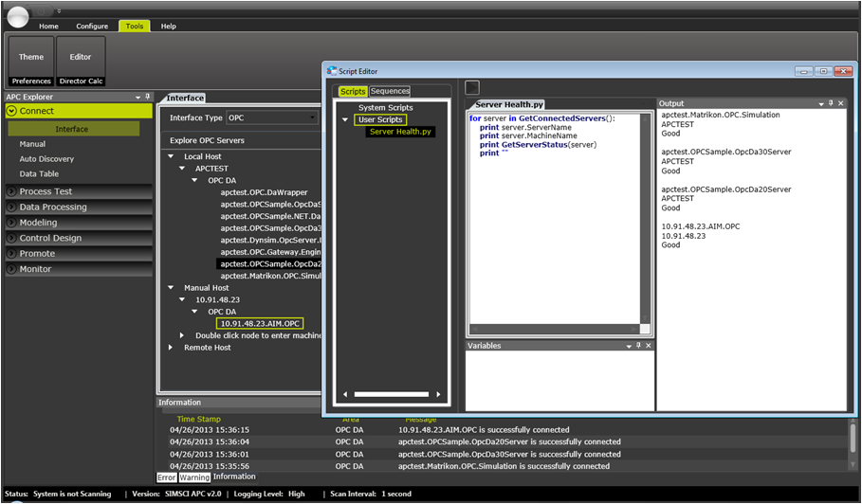Switch to the Configure ribbon tab
The width and height of the screenshot is (862, 504).
[92, 27]
